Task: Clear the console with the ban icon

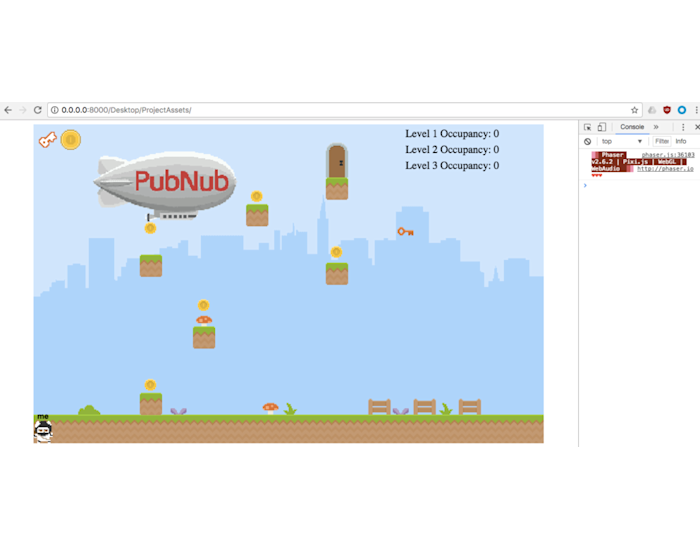Action: point(588,142)
